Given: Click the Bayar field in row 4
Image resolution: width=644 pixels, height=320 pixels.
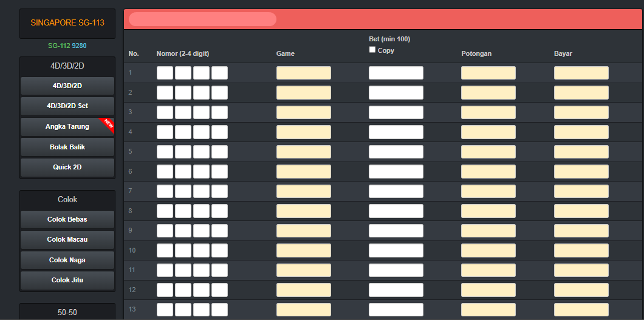Looking at the screenshot, I should [581, 132].
